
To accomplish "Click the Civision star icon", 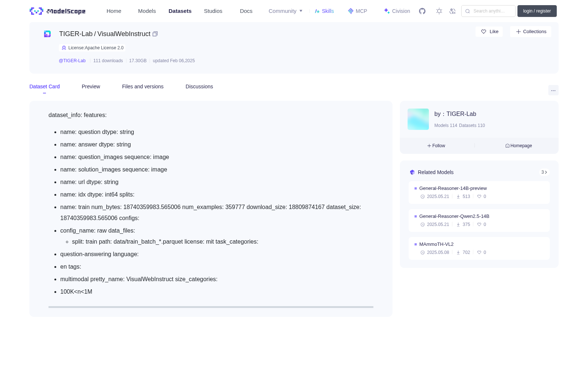I will 387,11.
